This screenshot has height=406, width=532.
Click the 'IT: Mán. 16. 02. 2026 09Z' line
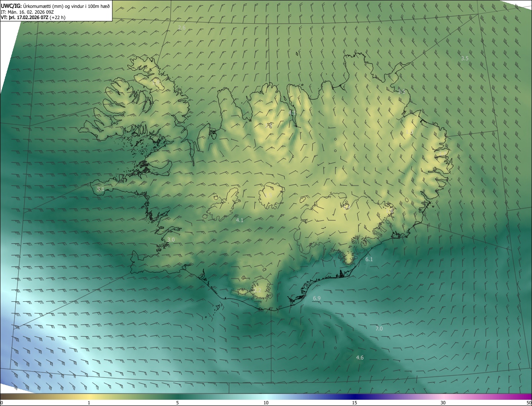point(28,12)
